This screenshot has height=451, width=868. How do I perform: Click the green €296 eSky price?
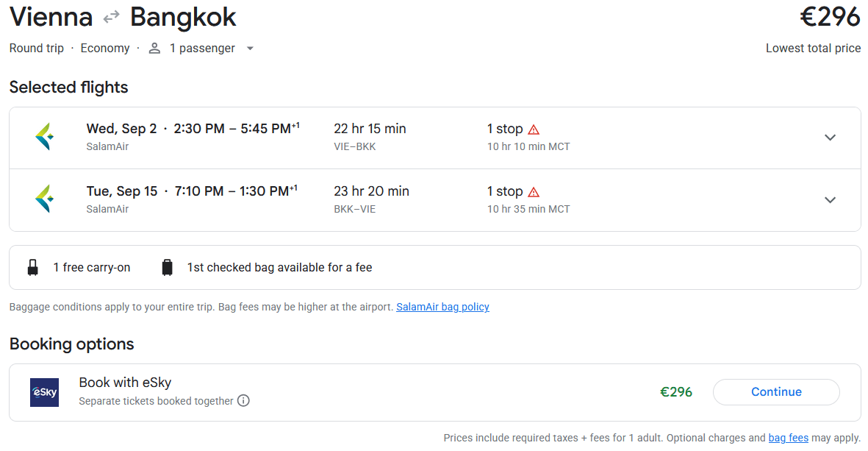click(x=676, y=392)
